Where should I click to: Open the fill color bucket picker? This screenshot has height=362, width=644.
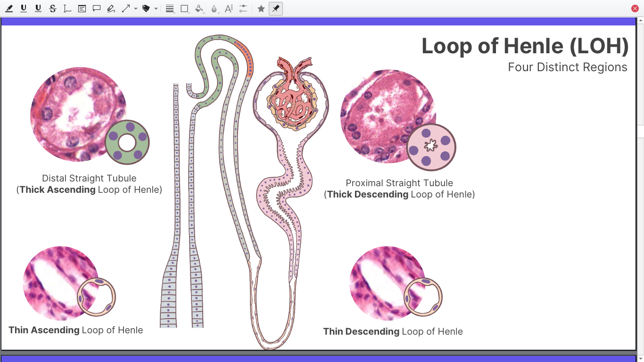tap(199, 8)
